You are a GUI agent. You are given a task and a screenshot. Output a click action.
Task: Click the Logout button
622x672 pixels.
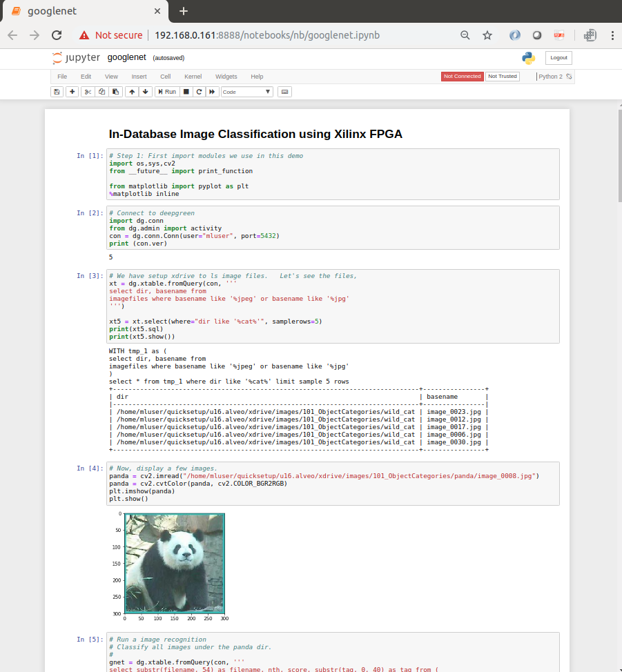point(558,58)
